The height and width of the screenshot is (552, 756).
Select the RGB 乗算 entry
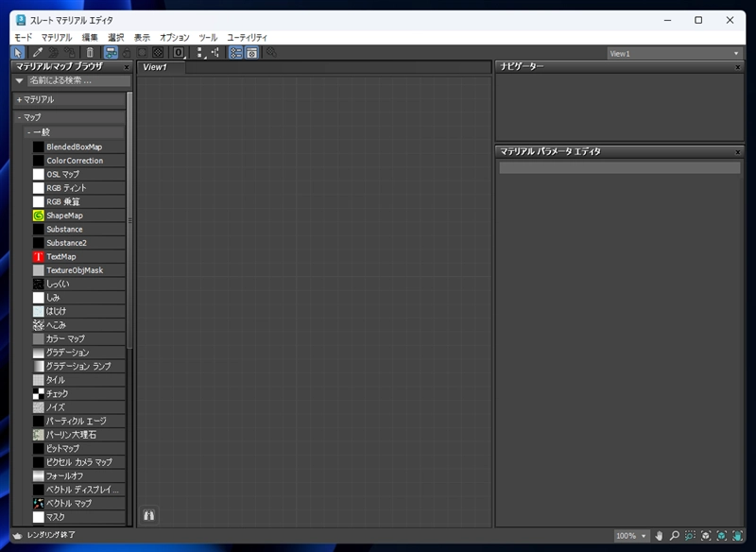[78, 201]
